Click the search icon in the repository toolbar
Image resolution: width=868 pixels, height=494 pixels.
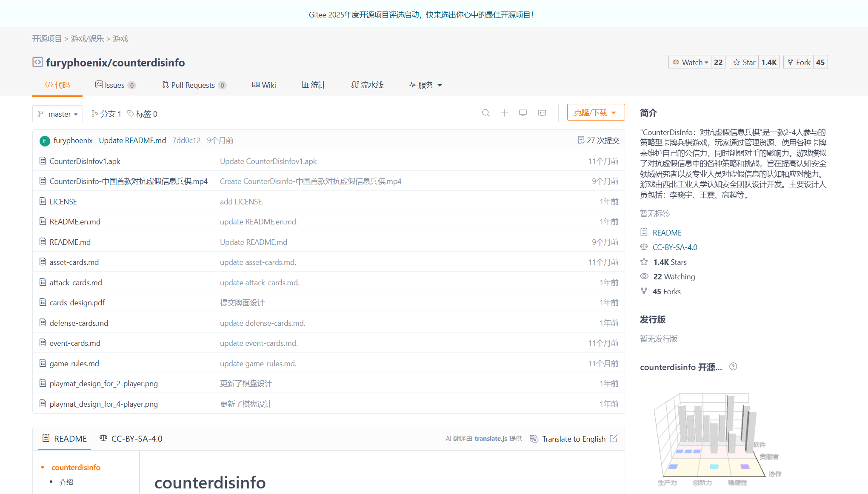(x=485, y=113)
